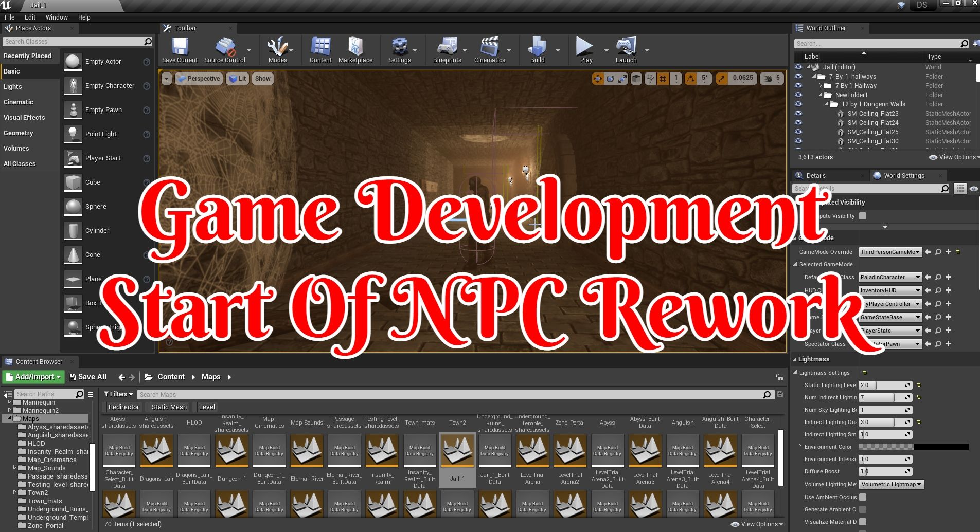Click the Launch toolbar icon
Image resolution: width=980 pixels, height=532 pixels.
626,48
